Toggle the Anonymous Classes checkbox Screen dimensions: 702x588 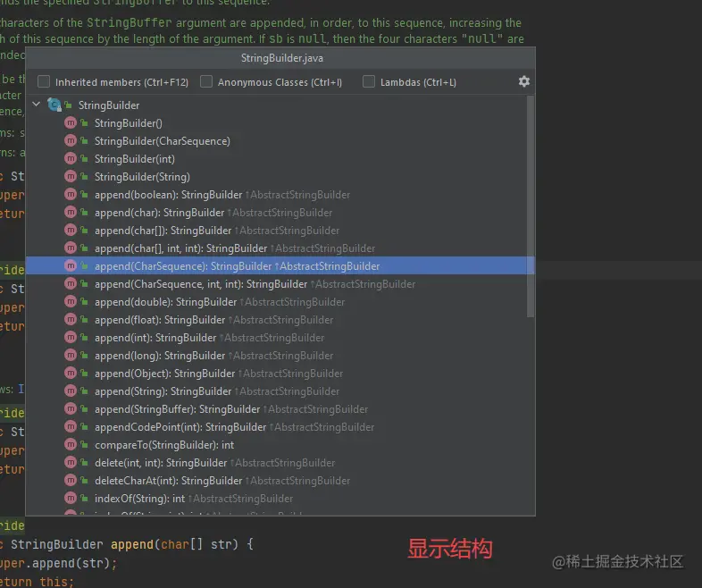click(206, 81)
